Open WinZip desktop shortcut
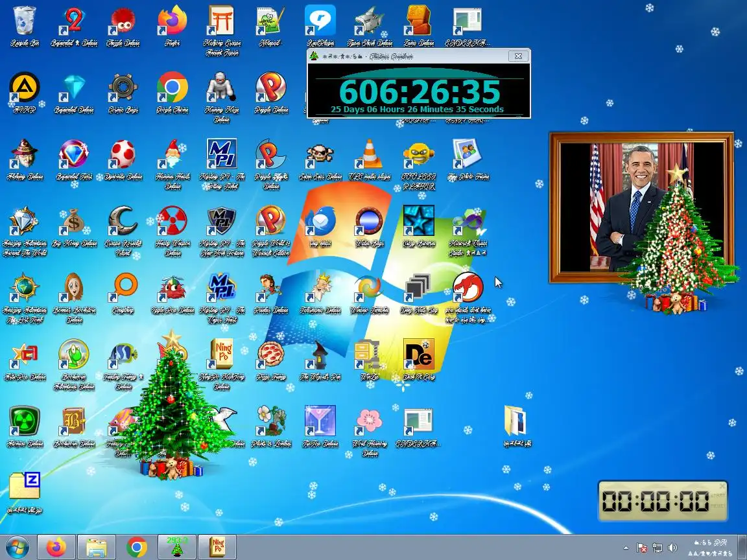This screenshot has width=747, height=560. point(370,360)
